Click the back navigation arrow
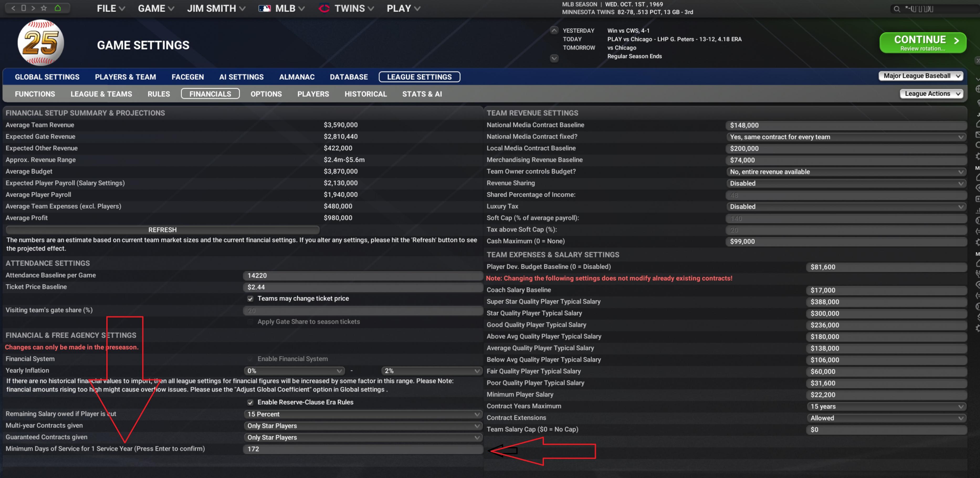The image size is (980, 478). 13,8
